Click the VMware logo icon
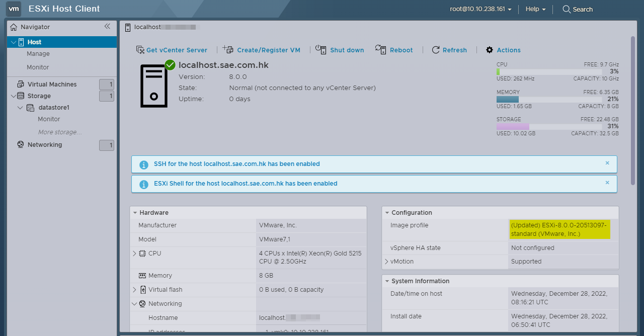The width and height of the screenshot is (644, 336). pyautogui.click(x=14, y=9)
